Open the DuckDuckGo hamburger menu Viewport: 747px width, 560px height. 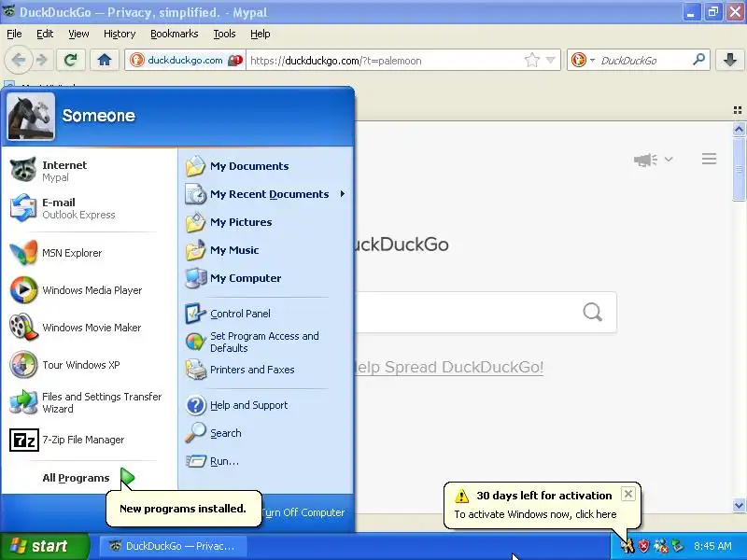[x=709, y=159]
